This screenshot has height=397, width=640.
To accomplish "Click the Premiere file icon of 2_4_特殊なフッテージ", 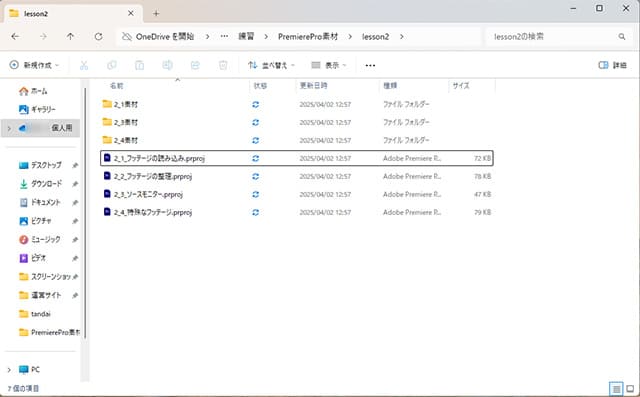I will [107, 212].
